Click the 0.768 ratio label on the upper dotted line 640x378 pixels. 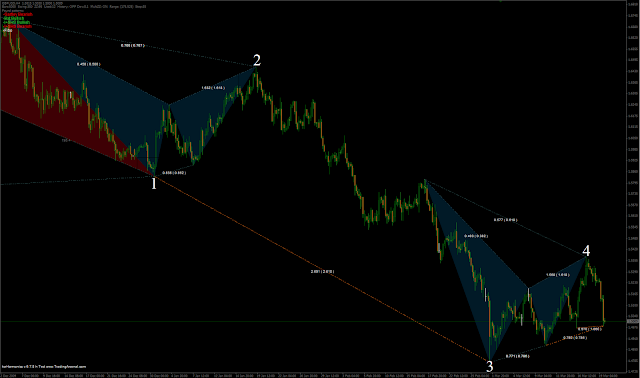(133, 46)
